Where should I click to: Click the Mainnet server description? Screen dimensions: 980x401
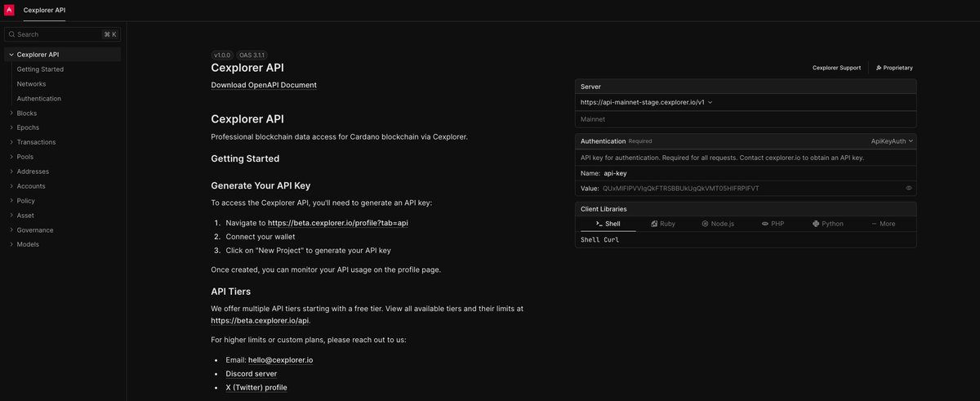(594, 119)
